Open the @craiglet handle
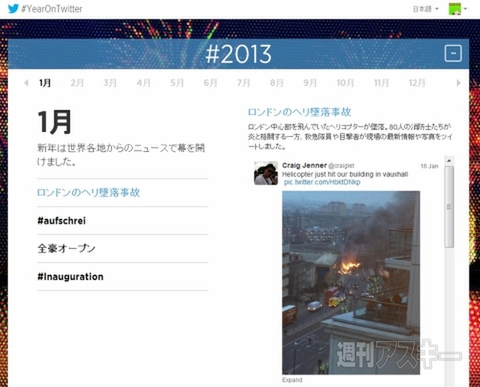Screen dimensions: 480x387 (x=341, y=166)
